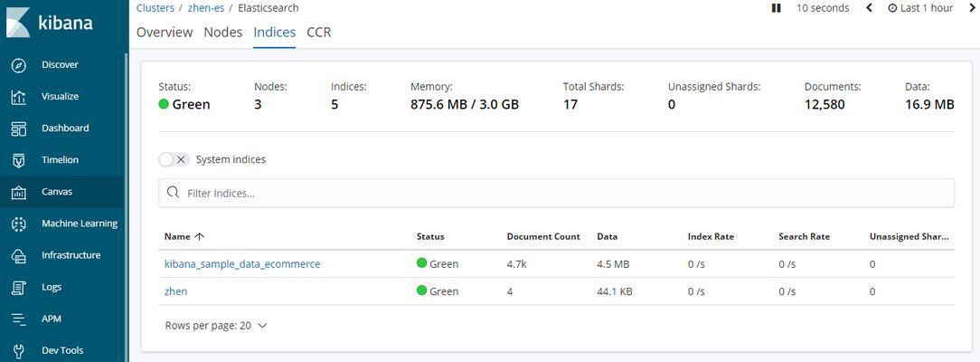Switch to CCR tab

[319, 33]
